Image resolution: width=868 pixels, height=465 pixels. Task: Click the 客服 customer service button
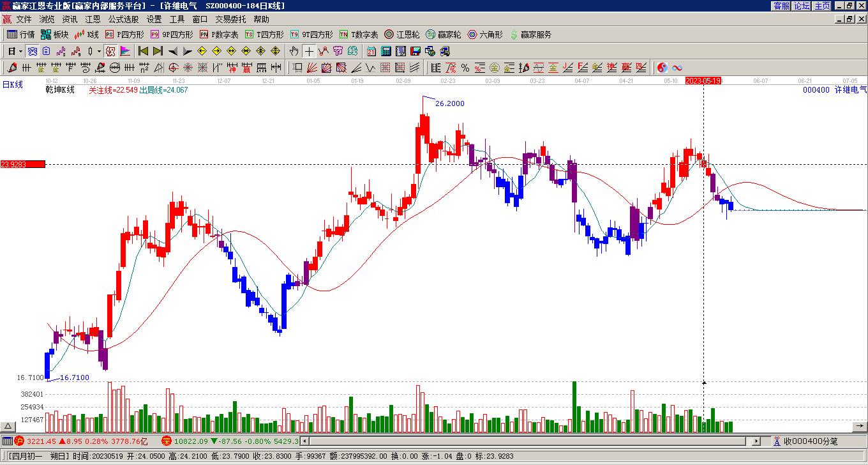point(781,6)
